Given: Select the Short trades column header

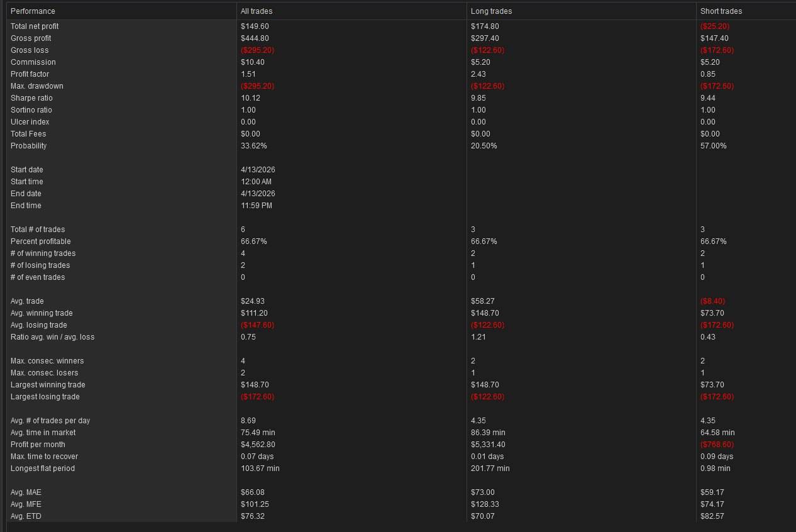Looking at the screenshot, I should tap(721, 11).
